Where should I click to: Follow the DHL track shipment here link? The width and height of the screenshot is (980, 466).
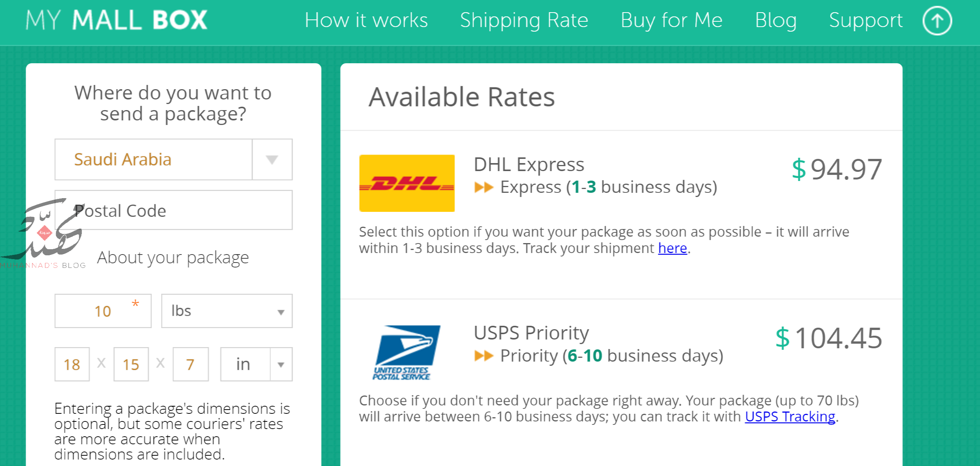click(x=672, y=248)
